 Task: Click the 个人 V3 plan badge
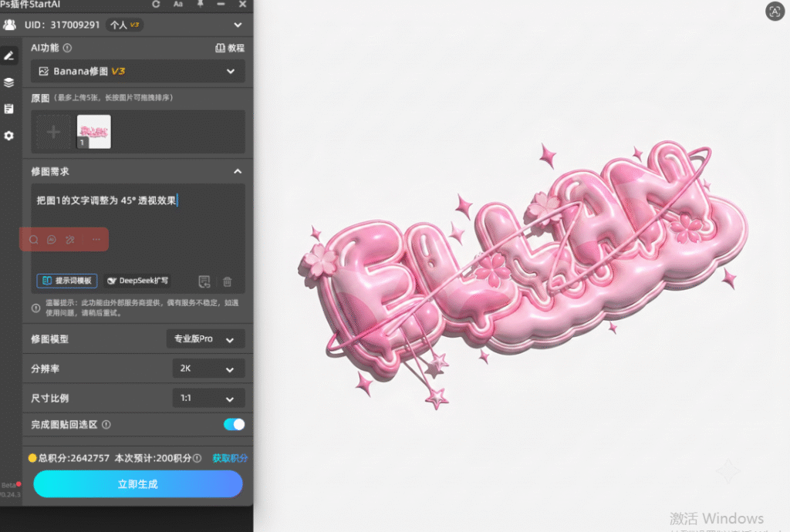[124, 25]
